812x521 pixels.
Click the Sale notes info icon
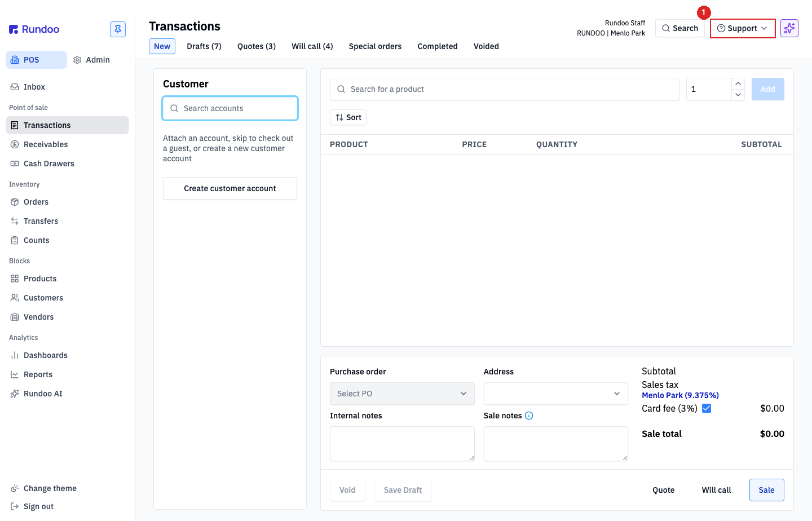[x=529, y=416]
